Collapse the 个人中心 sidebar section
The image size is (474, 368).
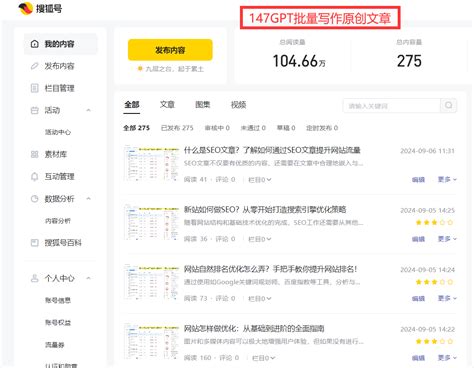(88, 278)
